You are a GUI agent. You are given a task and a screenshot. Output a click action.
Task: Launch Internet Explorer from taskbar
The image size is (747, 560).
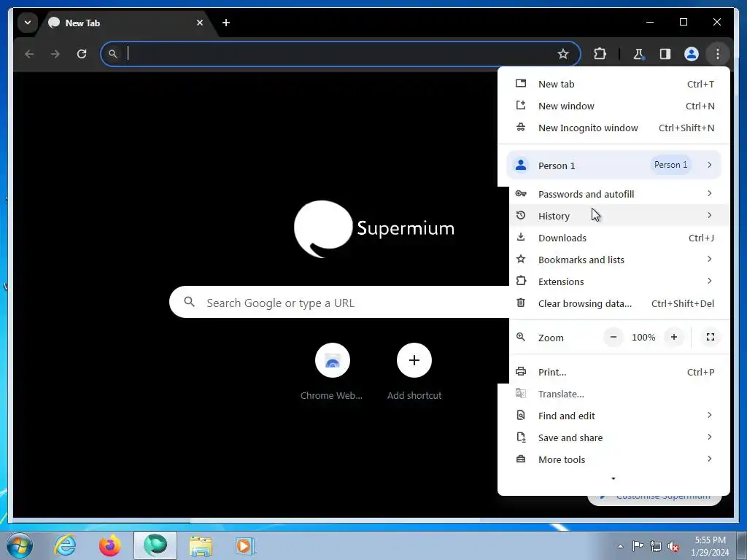65,545
